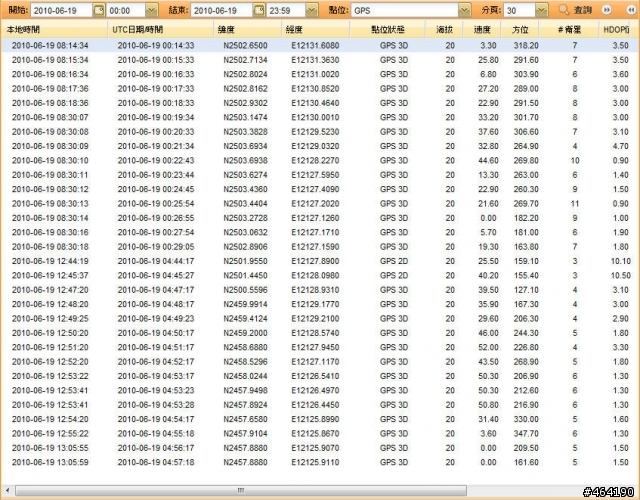
Task: Sort by fix status column header
Action: tap(387, 30)
